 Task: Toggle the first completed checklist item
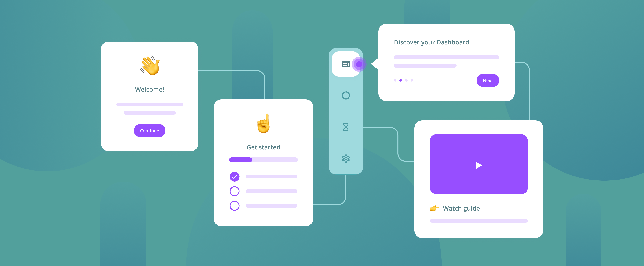pyautogui.click(x=234, y=177)
